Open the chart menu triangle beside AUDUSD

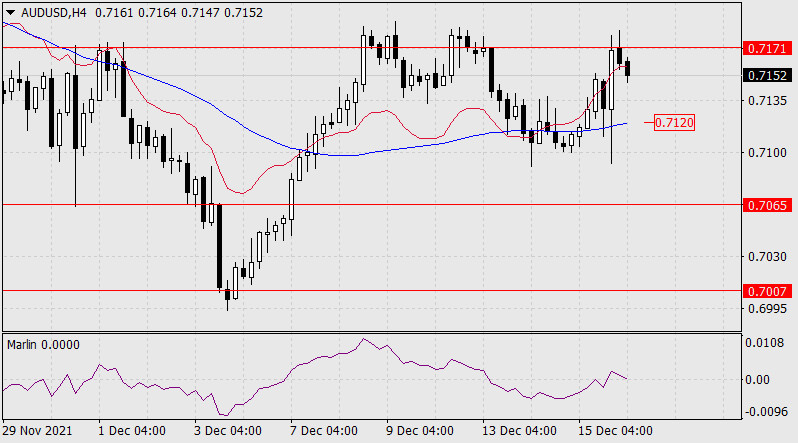10,13
